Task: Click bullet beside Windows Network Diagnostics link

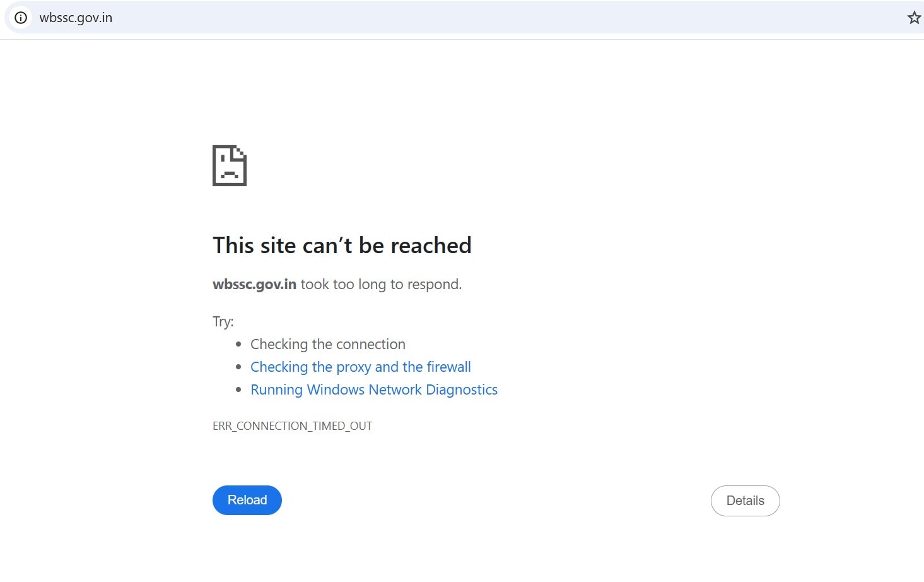Action: (x=238, y=389)
